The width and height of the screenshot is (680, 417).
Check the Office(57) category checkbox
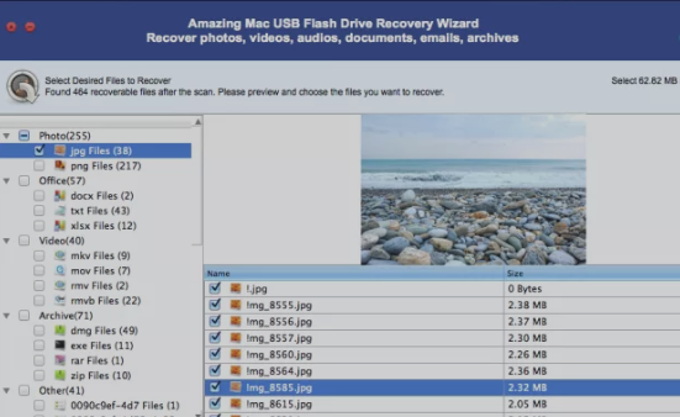pyautogui.click(x=24, y=180)
